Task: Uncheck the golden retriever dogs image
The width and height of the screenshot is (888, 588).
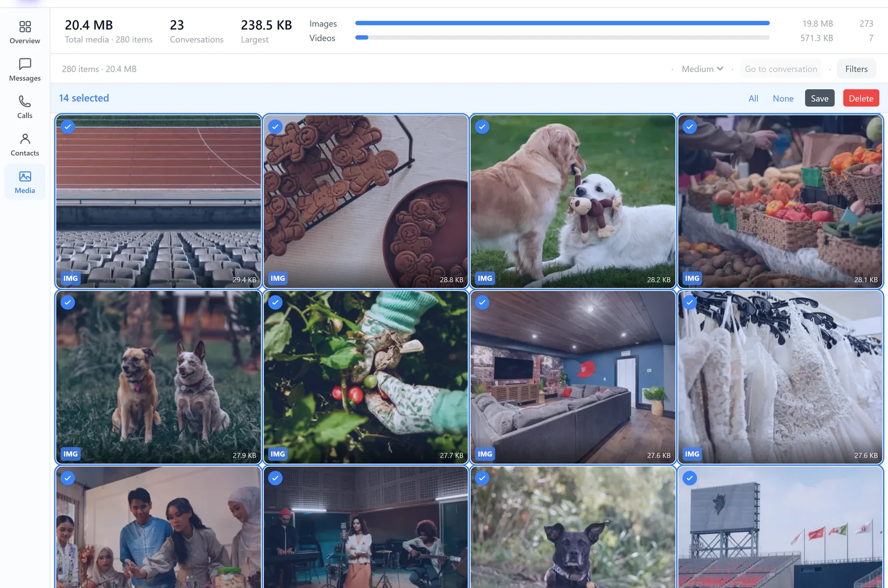Action: pos(482,127)
